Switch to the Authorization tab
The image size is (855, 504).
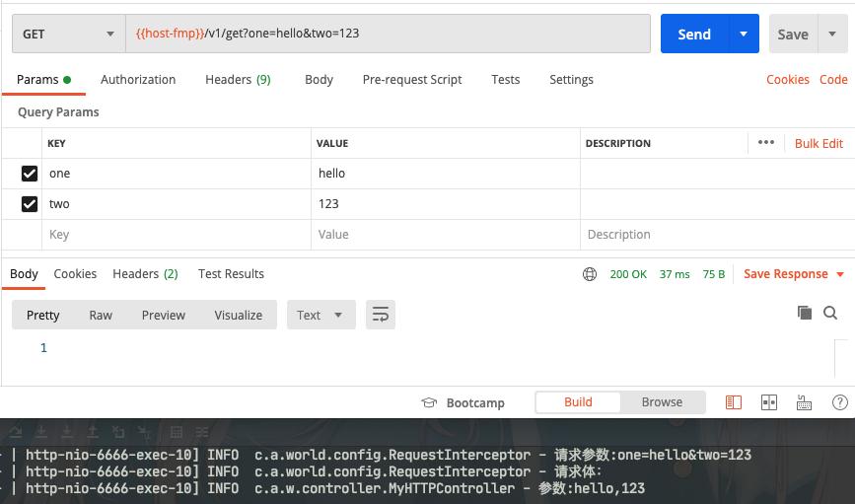tap(138, 79)
